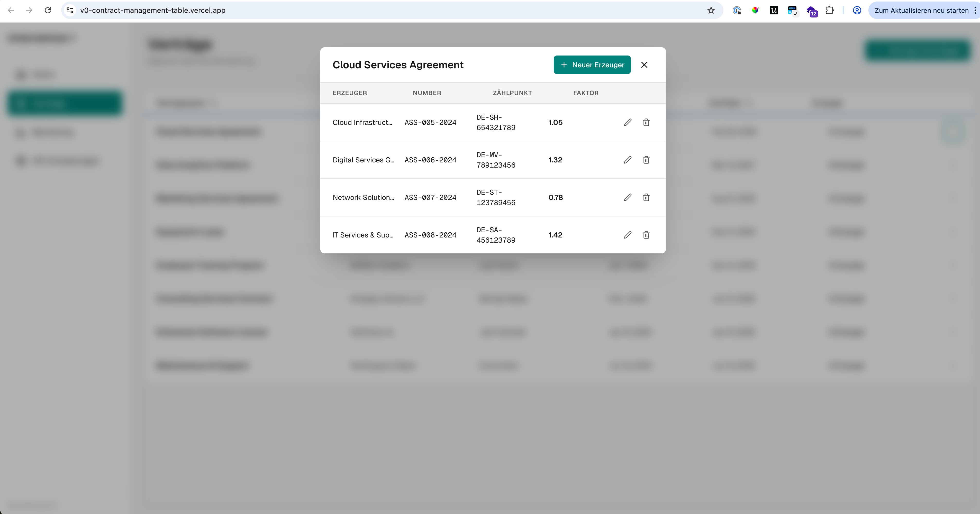Close the Cloud Services Agreement dialog
This screenshot has height=514, width=980.
pyautogui.click(x=645, y=65)
